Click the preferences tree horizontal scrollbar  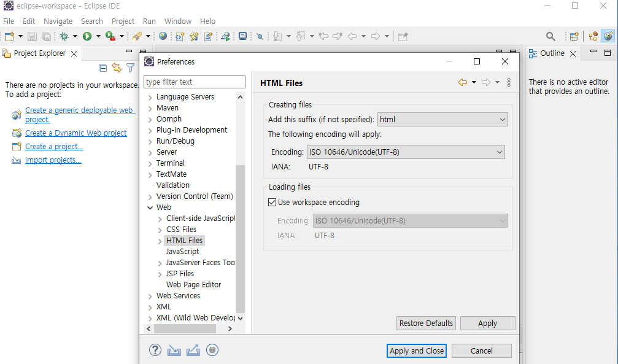[185, 328]
